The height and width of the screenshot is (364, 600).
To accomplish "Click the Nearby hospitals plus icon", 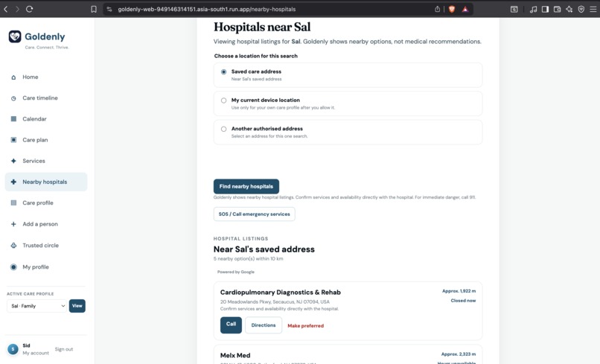I will click(x=13, y=182).
